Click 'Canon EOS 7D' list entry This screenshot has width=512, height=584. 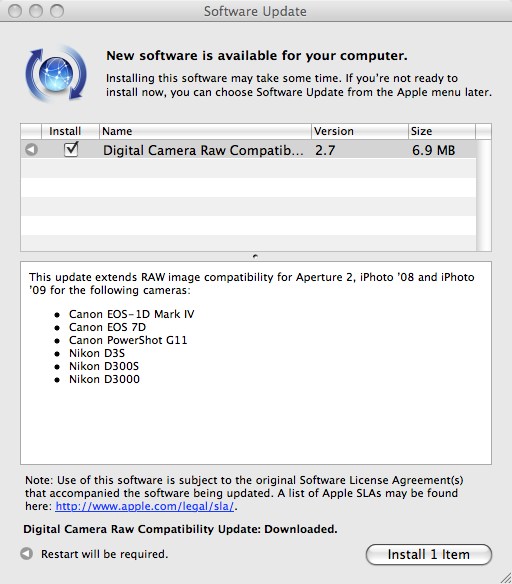(x=107, y=327)
